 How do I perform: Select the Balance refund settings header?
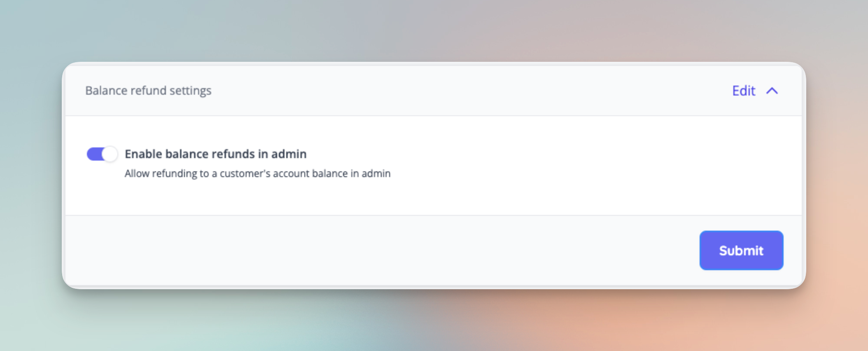148,90
